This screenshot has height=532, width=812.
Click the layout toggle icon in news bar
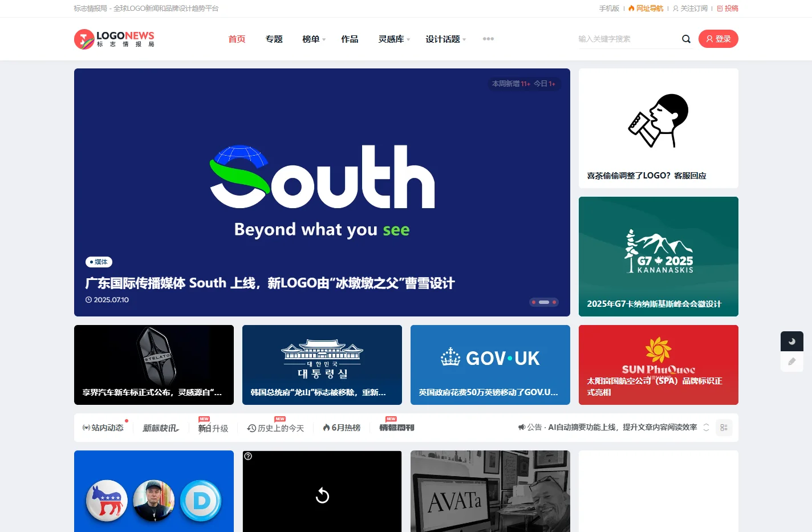point(724,428)
